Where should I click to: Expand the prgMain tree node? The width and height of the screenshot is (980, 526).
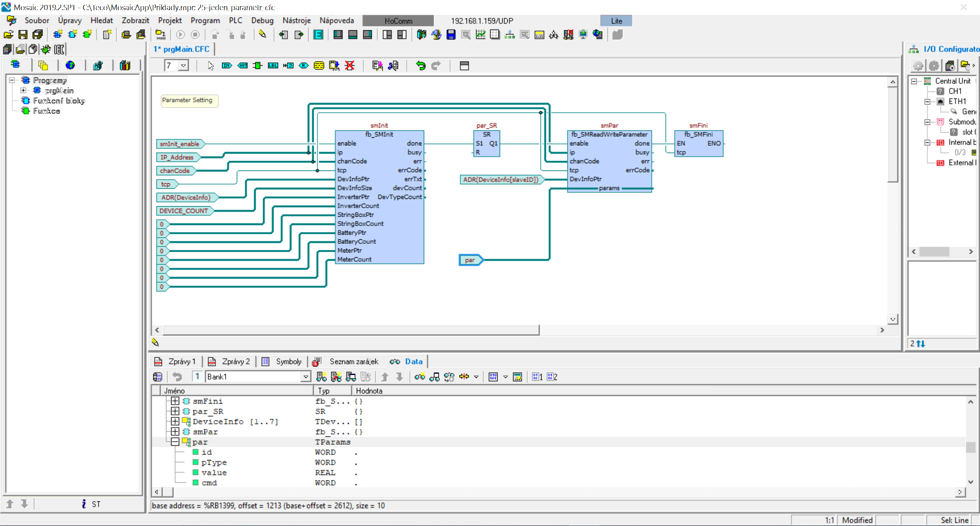click(23, 91)
